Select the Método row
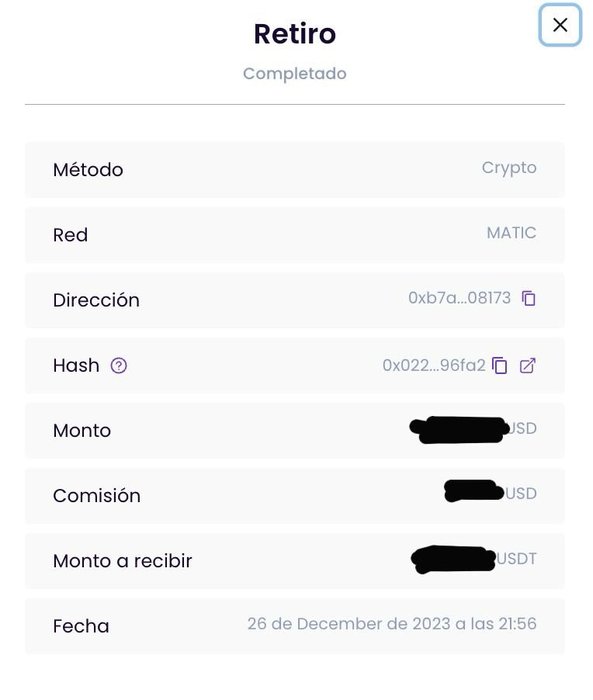593x700 pixels. [x=295, y=170]
